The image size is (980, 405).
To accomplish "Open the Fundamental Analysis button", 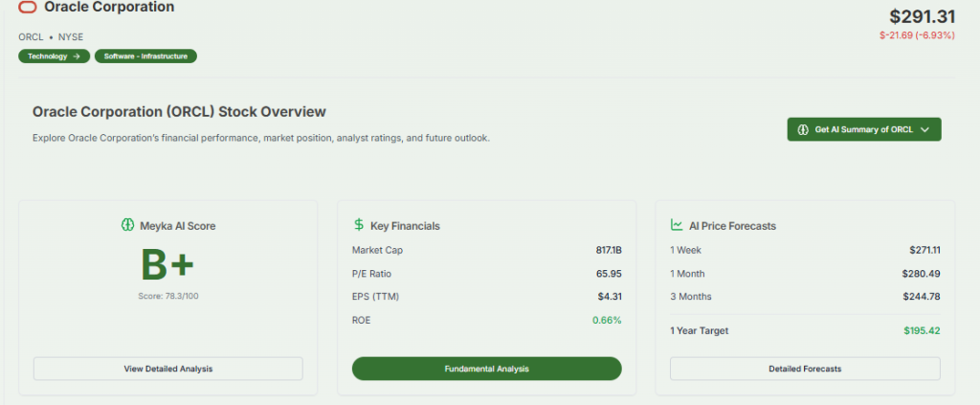I will 486,369.
